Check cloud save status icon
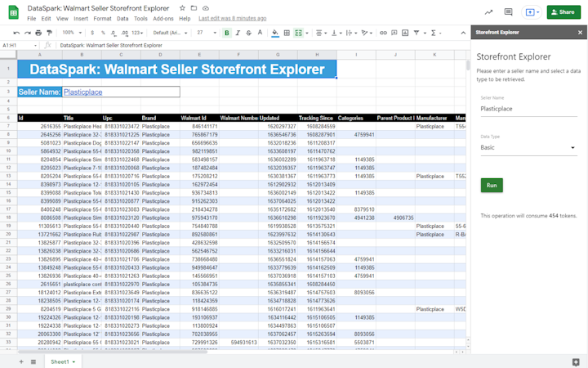 coord(206,8)
